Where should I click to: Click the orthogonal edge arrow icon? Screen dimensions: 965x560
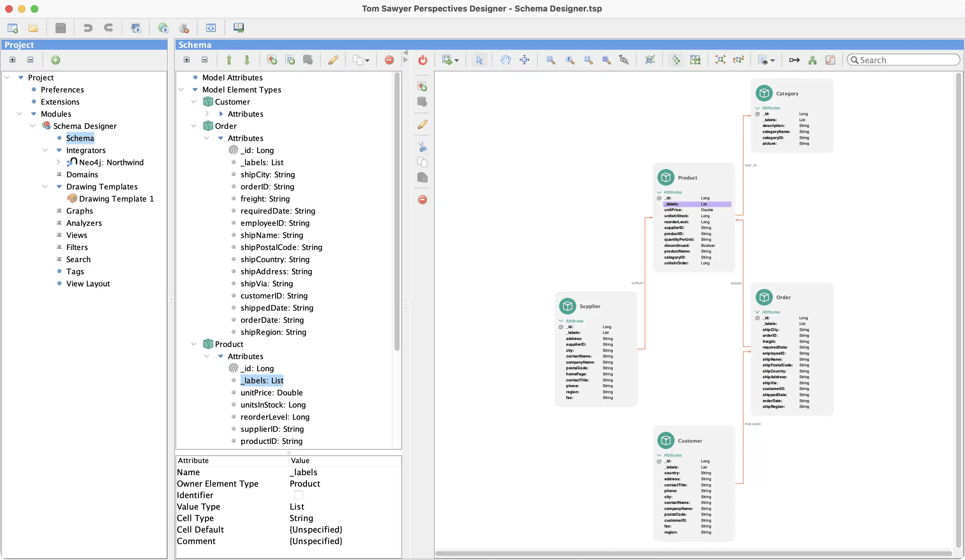coord(795,60)
